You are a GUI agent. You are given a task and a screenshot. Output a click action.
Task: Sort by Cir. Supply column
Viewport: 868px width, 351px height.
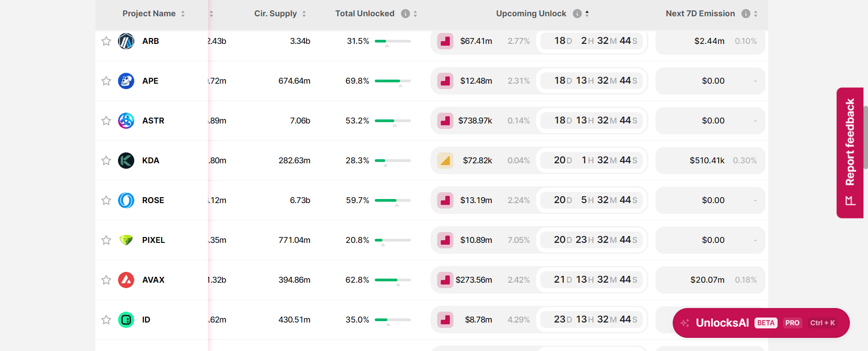click(x=304, y=14)
